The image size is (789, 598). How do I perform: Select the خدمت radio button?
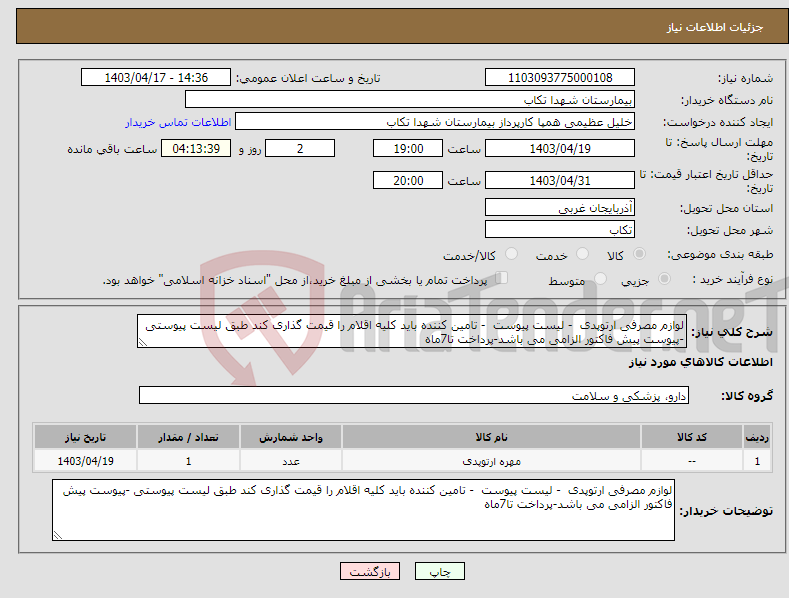[x=582, y=254]
